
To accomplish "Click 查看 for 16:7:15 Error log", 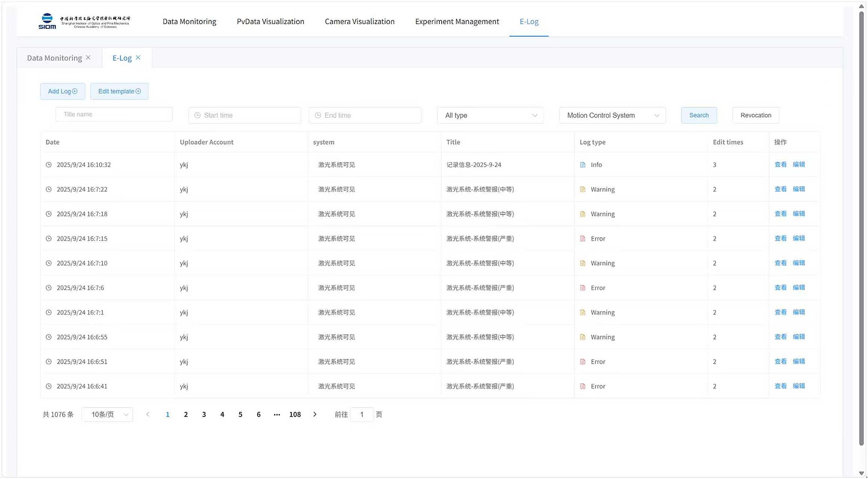I will [780, 238].
